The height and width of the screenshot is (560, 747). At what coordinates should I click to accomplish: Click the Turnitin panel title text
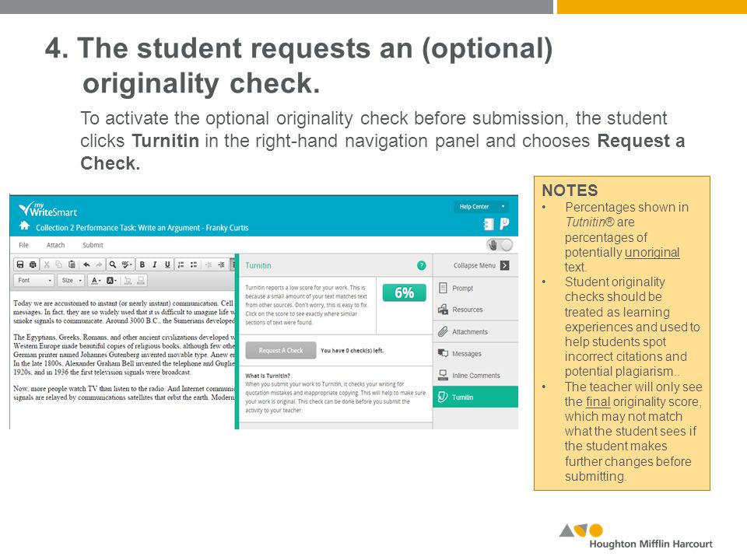[x=258, y=265]
